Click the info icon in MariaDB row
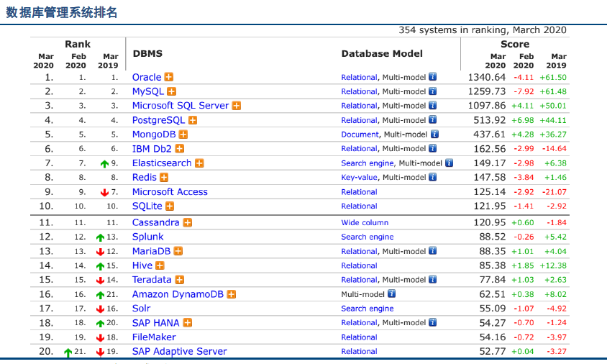 433,250
